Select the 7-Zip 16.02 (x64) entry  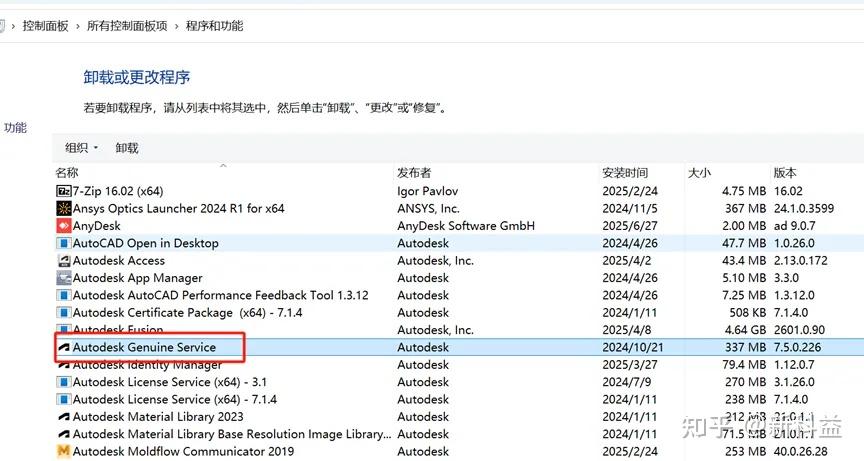pos(118,191)
